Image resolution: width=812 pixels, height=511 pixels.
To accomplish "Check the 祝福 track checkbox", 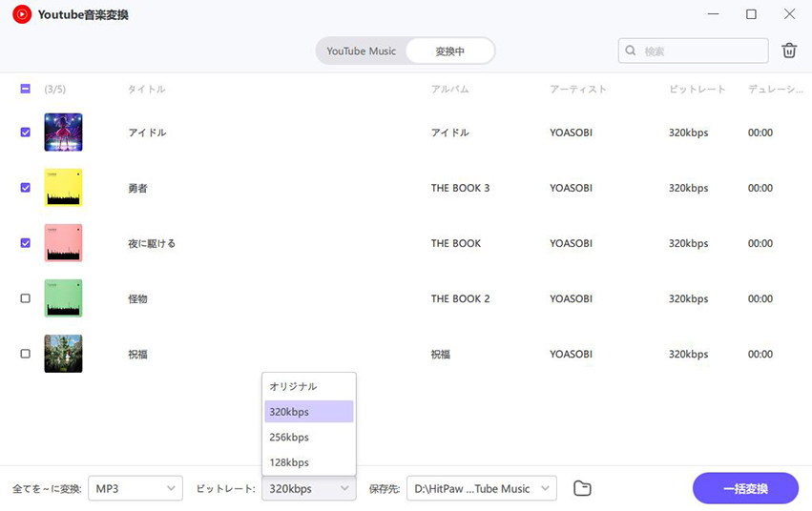I will pos(25,354).
